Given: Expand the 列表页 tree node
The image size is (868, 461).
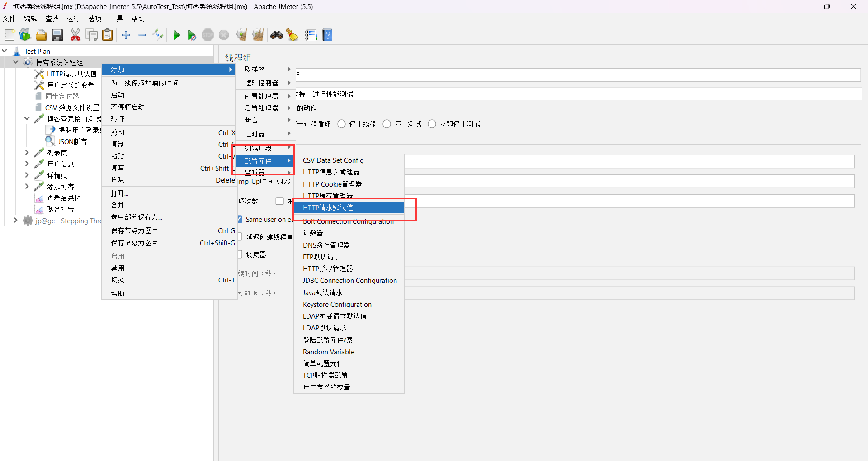Looking at the screenshot, I should point(27,153).
